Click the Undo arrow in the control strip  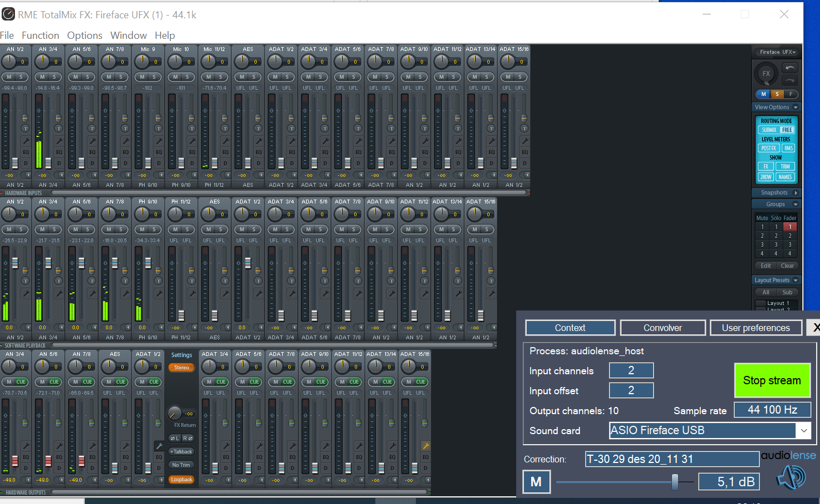click(790, 68)
